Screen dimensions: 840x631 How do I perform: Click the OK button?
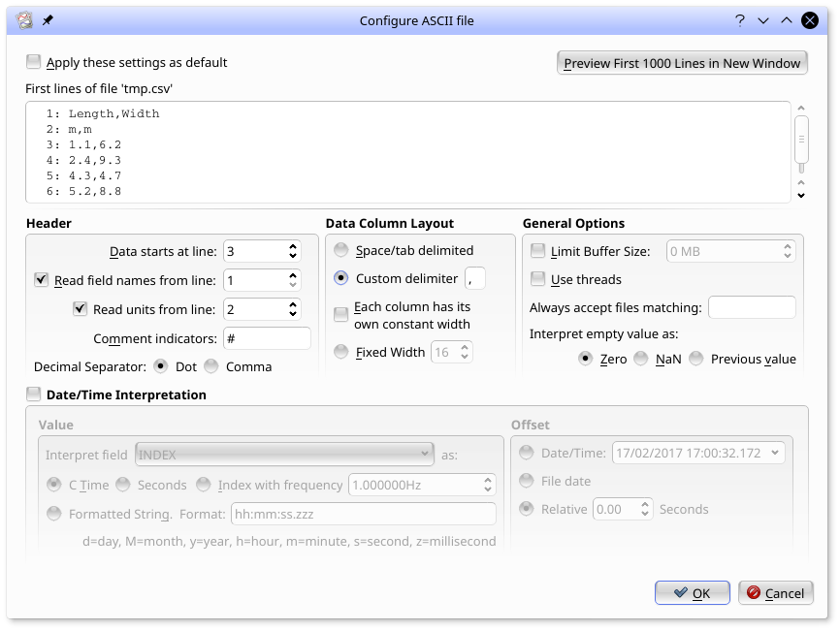coord(693,593)
